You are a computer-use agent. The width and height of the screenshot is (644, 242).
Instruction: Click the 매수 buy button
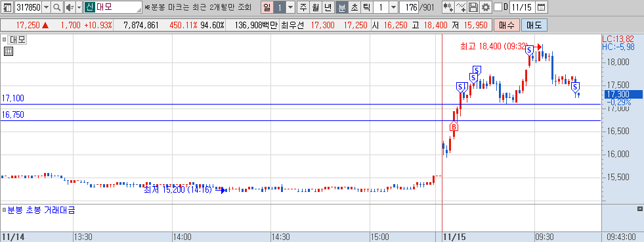(x=506, y=25)
